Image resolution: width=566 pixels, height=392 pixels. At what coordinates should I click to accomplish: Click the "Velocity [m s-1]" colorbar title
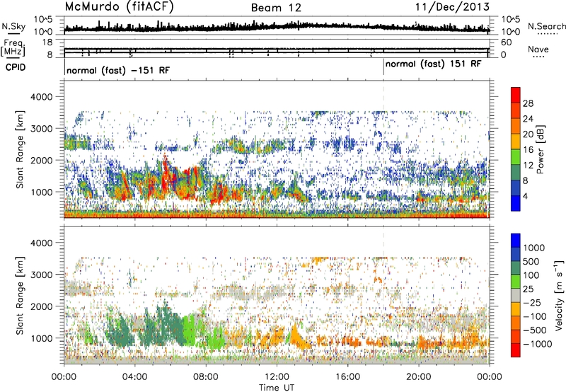pos(559,294)
